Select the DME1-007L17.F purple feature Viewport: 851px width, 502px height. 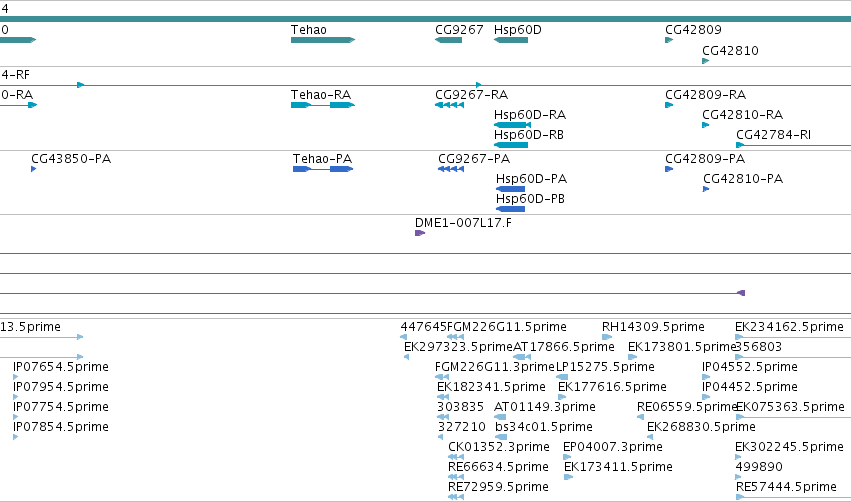[x=420, y=233]
